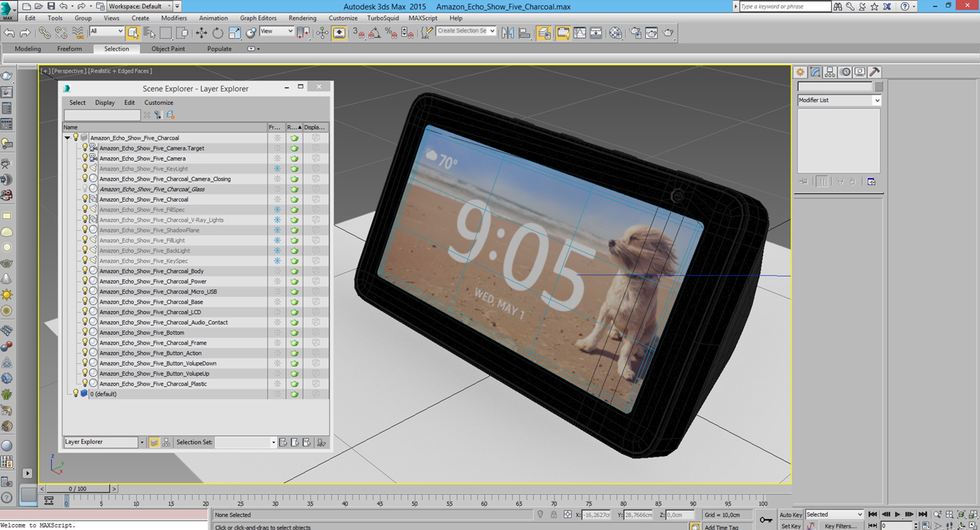Viewport: 980px width, 530px height.
Task: Click the Auto Key button
Action: pos(791,515)
